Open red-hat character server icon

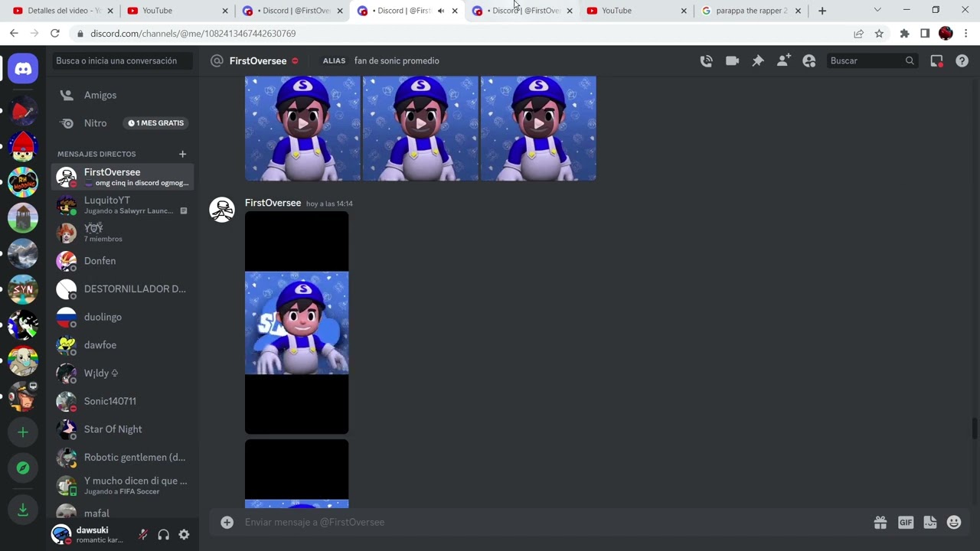[23, 146]
